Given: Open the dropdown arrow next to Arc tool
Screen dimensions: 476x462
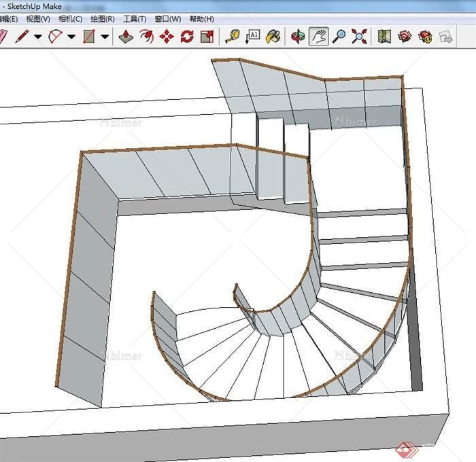Looking at the screenshot, I should pos(71,37).
